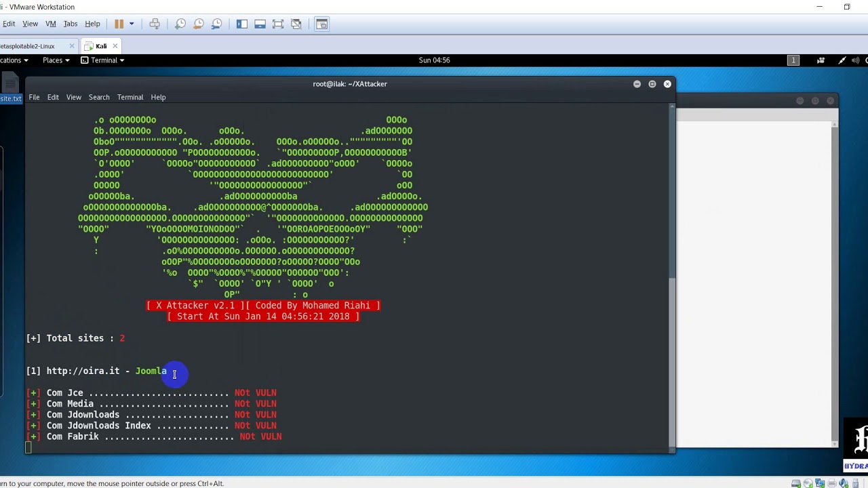This screenshot has width=868, height=488.
Task: Toggle the console view toolbar button
Action: click(x=321, y=24)
